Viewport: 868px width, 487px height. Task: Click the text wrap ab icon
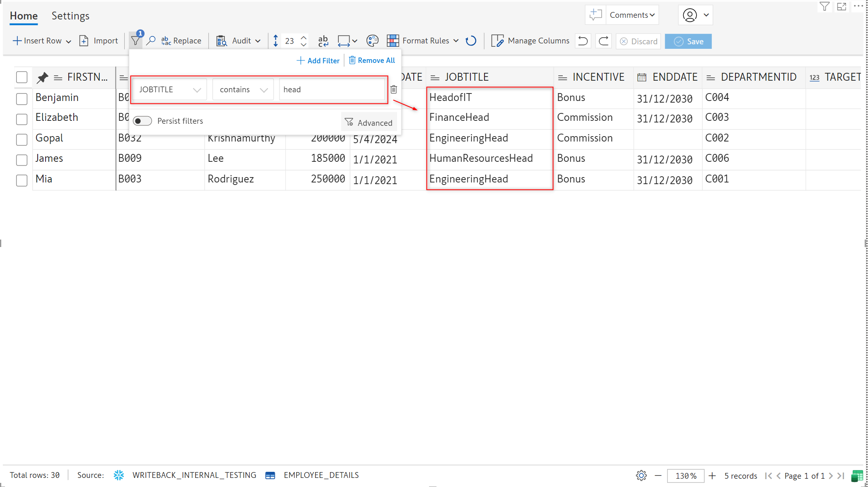323,41
